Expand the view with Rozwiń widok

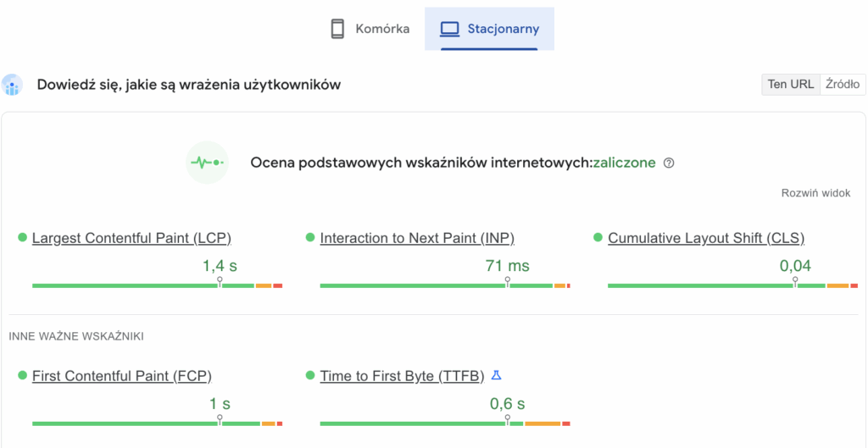[815, 193]
